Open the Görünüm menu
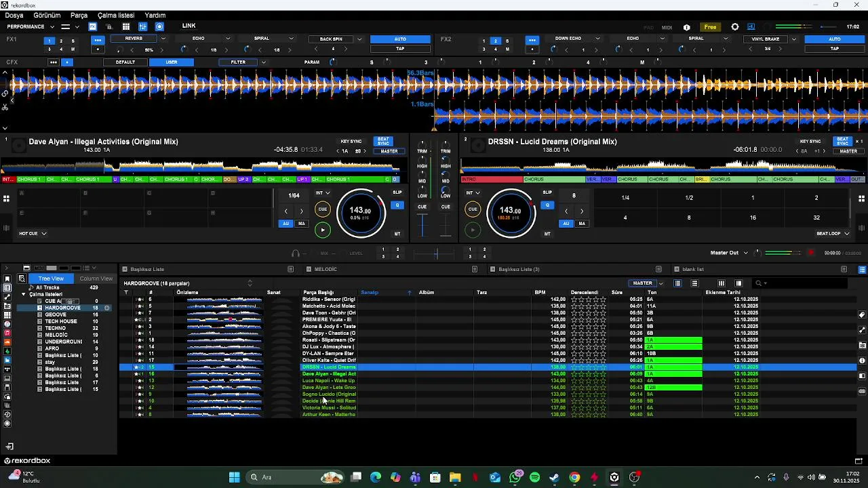This screenshot has width=868, height=488. tap(47, 15)
